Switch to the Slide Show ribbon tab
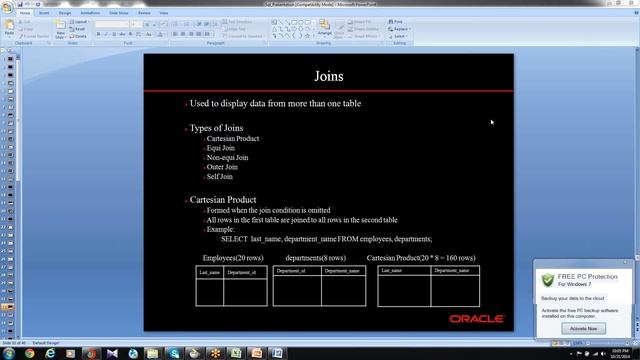Viewport: 640px width, 360px height. (118, 13)
